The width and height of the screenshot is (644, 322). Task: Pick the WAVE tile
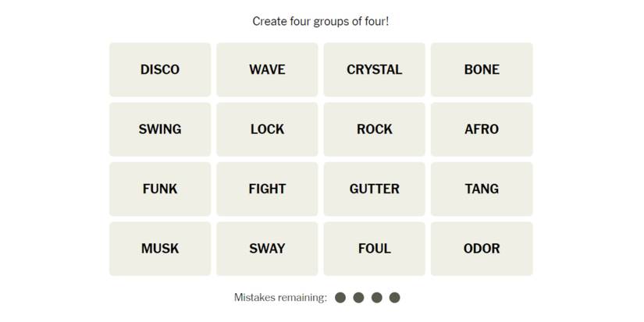pos(267,69)
